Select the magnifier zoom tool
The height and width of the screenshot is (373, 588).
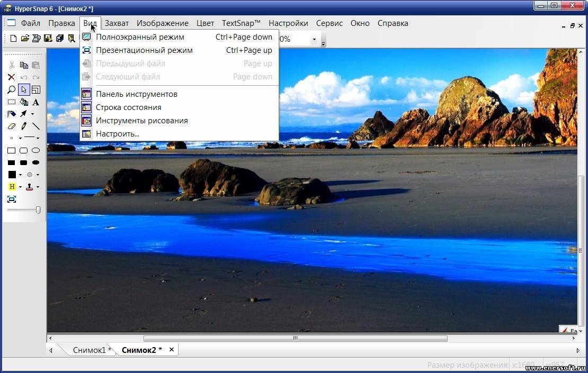[12, 89]
